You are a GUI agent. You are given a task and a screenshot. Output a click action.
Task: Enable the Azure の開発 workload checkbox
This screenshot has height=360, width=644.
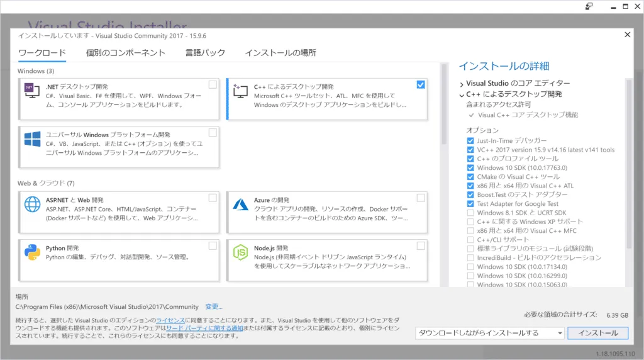(x=421, y=198)
